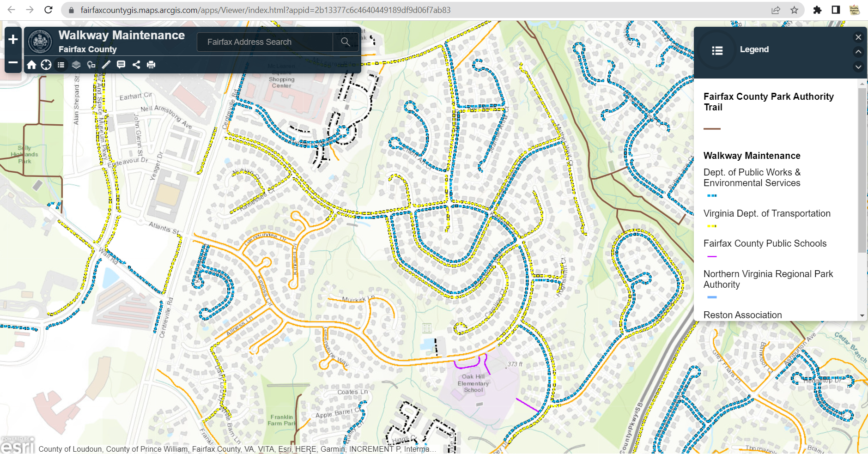
Task: Bookmark this page with star icon
Action: (x=794, y=10)
